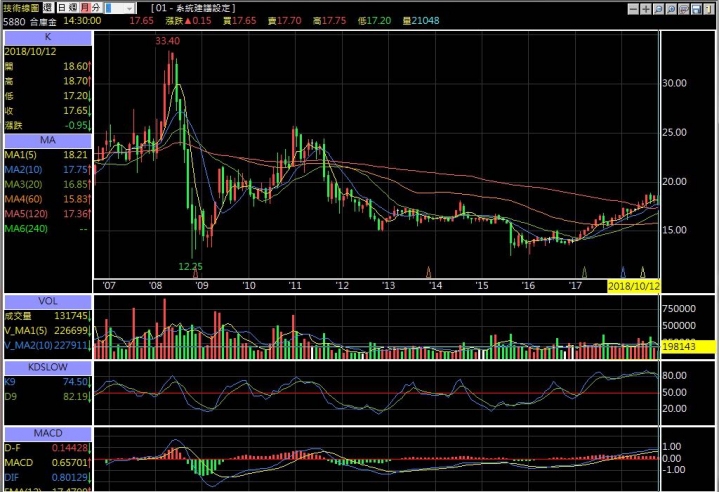Screen dimensions: 720x492
Task: Click the blue floppy-disk save icon
Action: point(696,9)
